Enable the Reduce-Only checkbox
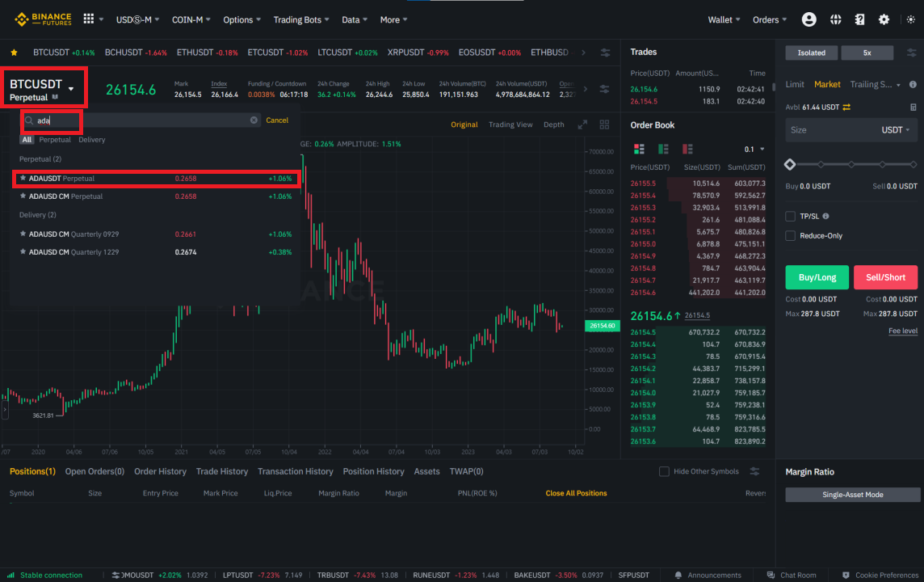The image size is (924, 582). 790,236
